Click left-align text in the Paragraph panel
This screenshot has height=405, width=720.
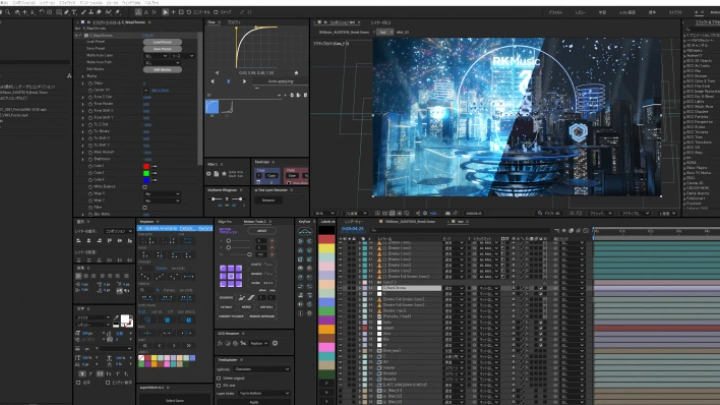(x=79, y=276)
